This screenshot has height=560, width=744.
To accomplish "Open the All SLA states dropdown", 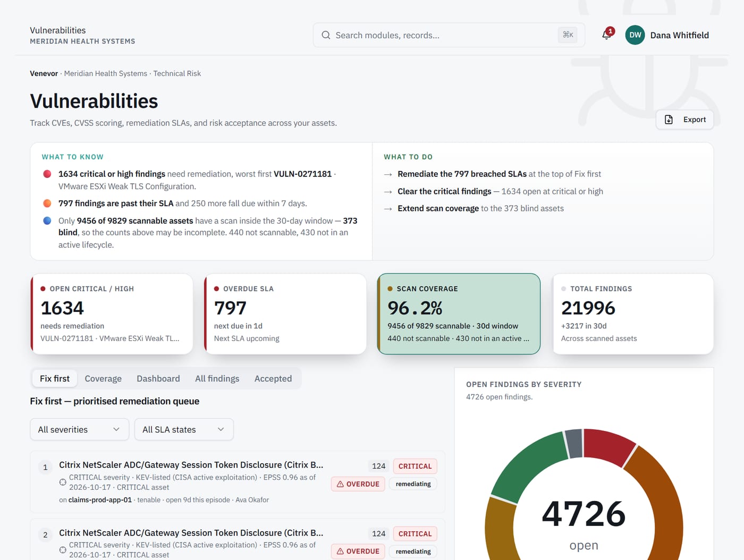I will [184, 429].
